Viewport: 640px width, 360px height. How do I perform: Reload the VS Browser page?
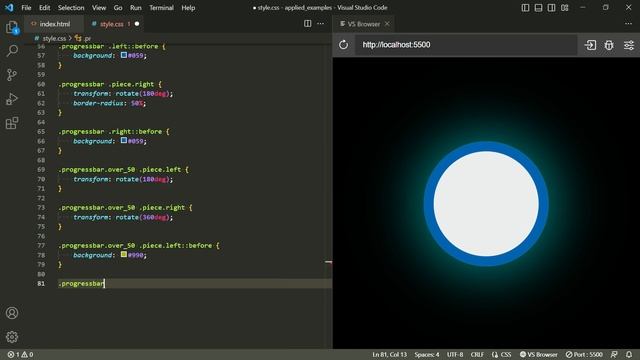point(343,45)
